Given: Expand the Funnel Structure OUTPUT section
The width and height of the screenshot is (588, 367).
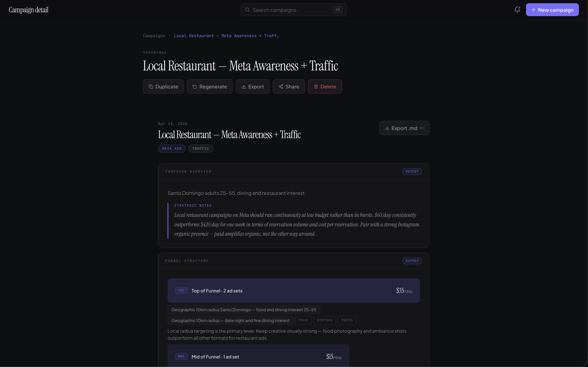Looking at the screenshot, I should [412, 261].
